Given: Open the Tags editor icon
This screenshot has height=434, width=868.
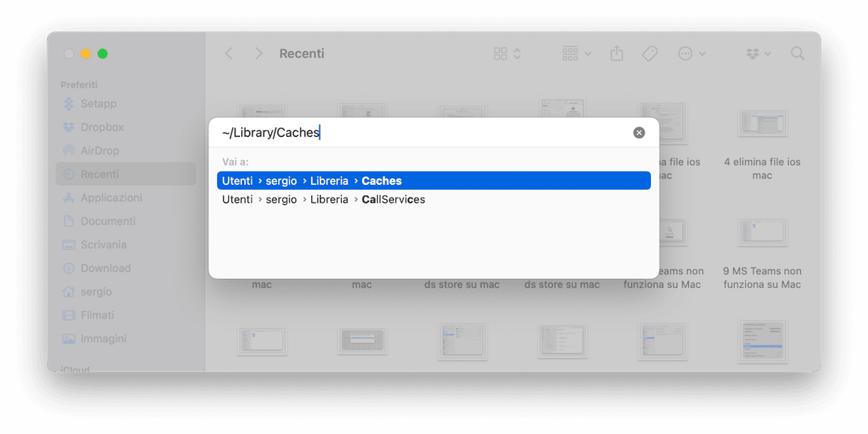Looking at the screenshot, I should (650, 54).
